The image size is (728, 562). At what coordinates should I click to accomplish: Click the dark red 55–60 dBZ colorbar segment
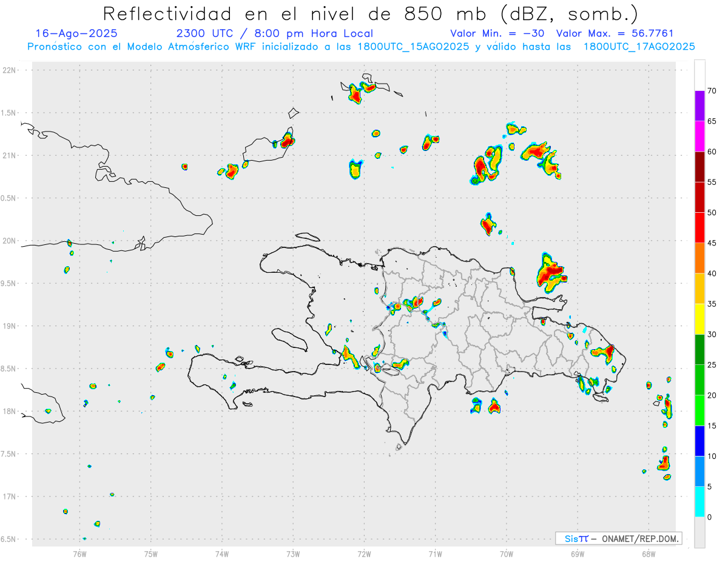[699, 167]
